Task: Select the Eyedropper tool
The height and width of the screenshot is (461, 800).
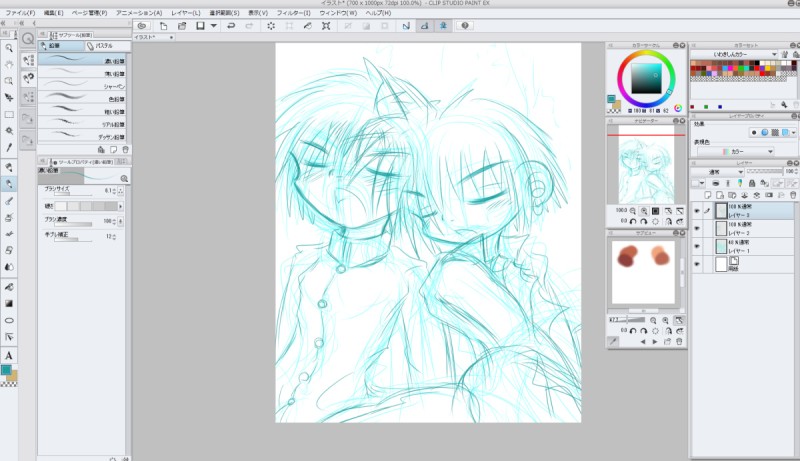Action: click(x=9, y=148)
